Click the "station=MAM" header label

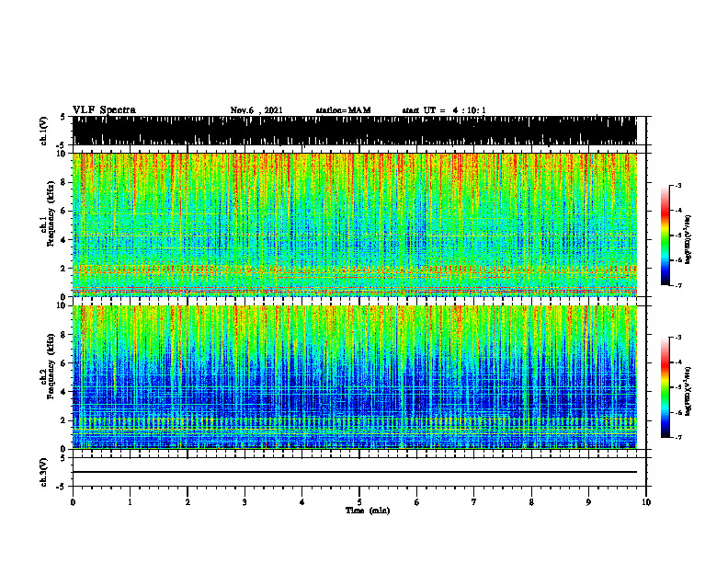coord(343,110)
